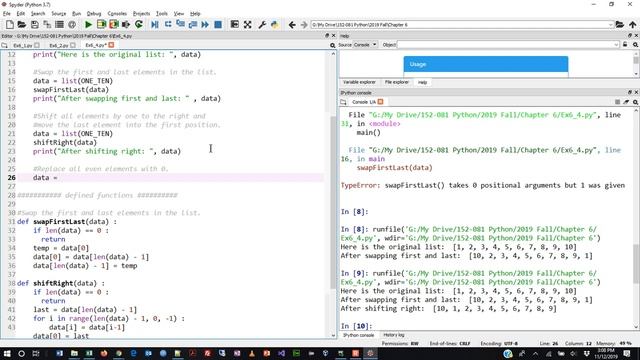Viewport: 640px width, 360px height.
Task: Lock the Help pane
Action: (625, 44)
